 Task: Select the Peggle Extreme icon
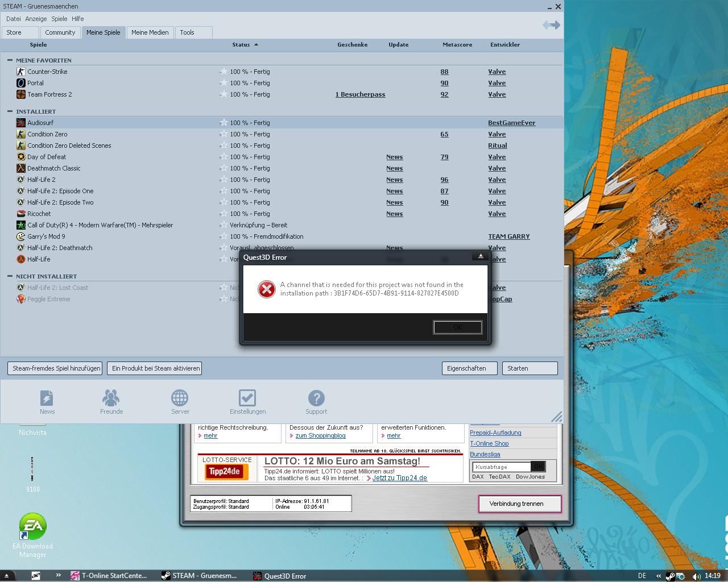(x=21, y=299)
